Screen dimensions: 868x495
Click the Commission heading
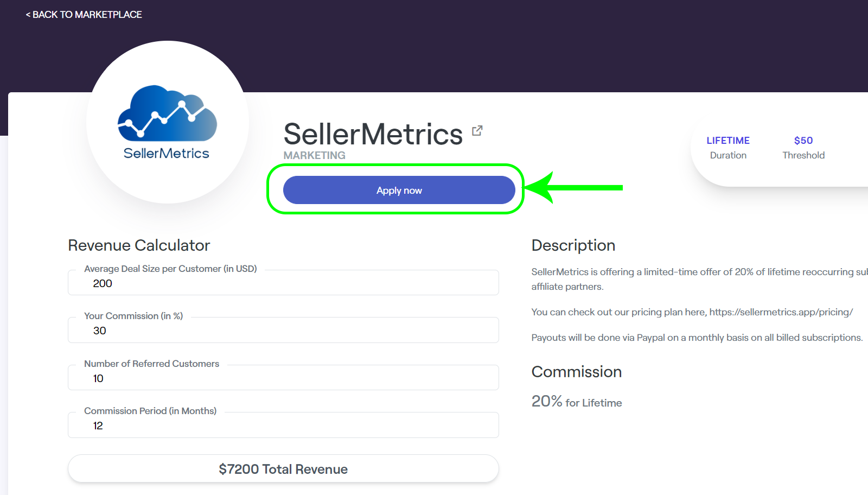tap(577, 372)
